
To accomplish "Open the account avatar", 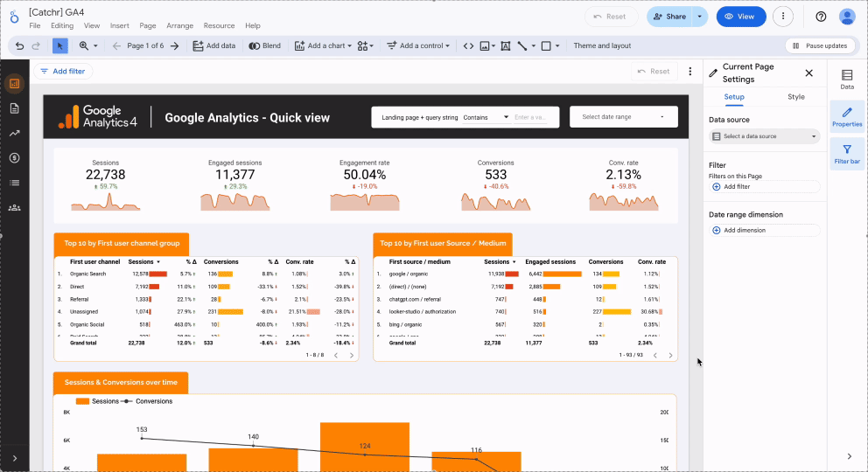I will click(x=847, y=17).
